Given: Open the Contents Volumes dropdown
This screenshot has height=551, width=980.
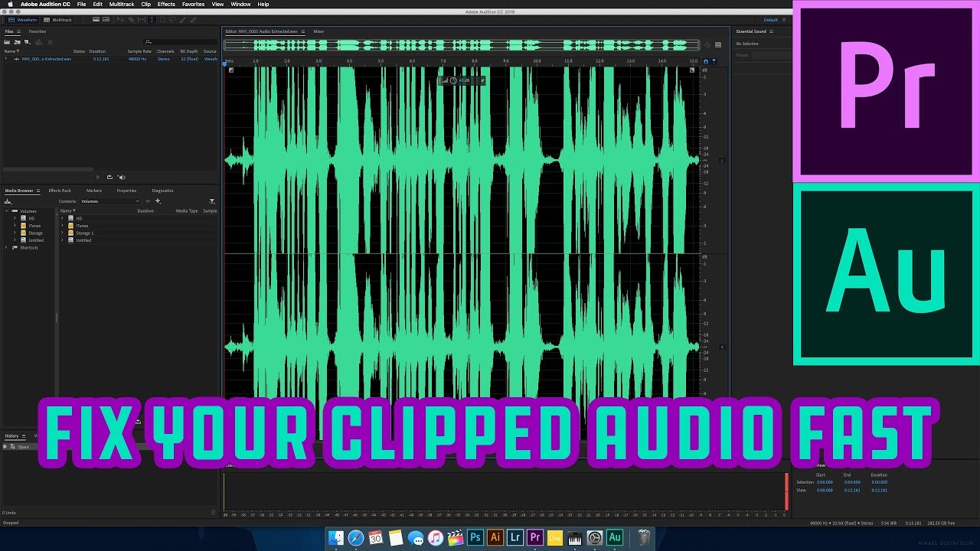Looking at the screenshot, I should [110, 201].
